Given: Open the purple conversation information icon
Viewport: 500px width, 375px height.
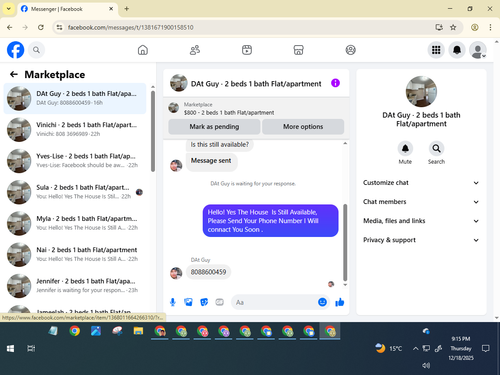Looking at the screenshot, I should click(x=335, y=83).
